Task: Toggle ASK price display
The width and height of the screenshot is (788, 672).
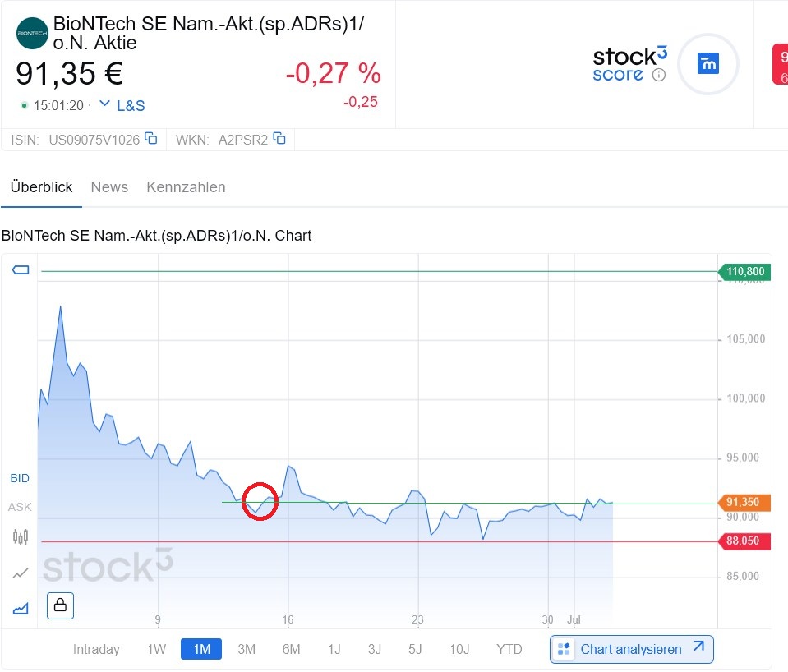Action: click(x=20, y=507)
